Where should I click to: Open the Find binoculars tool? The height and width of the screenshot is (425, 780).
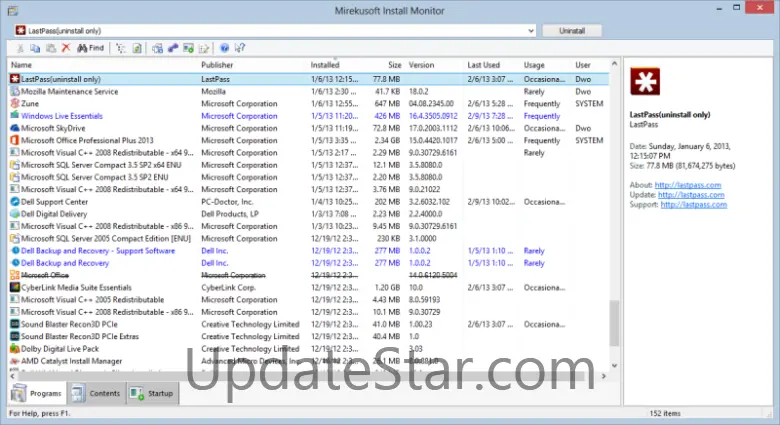tap(91, 48)
